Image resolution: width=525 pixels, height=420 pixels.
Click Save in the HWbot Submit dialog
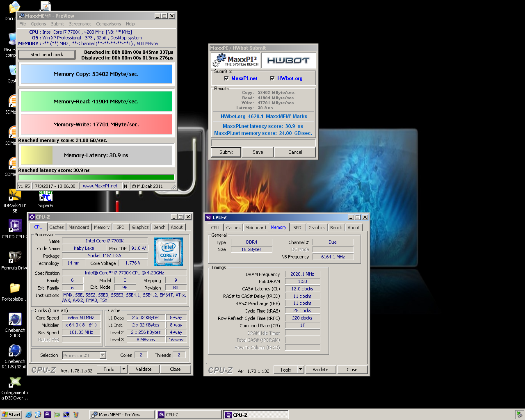258,152
